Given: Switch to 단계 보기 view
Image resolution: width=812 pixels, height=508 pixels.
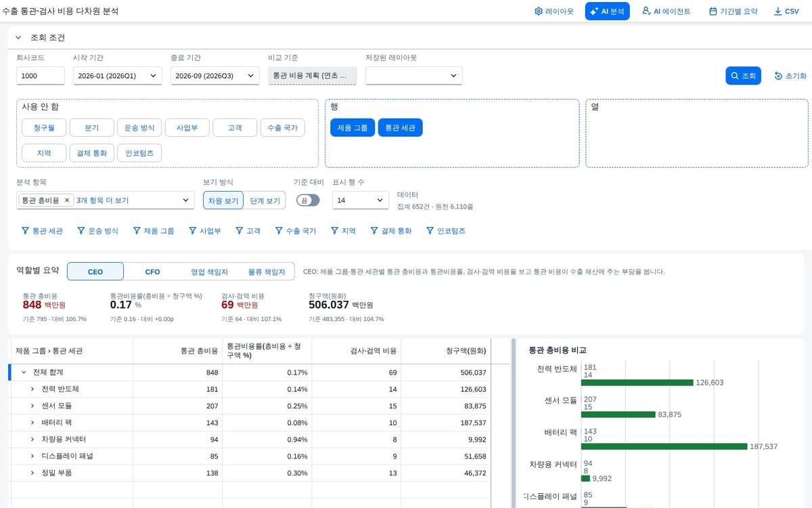Looking at the screenshot, I should point(265,200).
